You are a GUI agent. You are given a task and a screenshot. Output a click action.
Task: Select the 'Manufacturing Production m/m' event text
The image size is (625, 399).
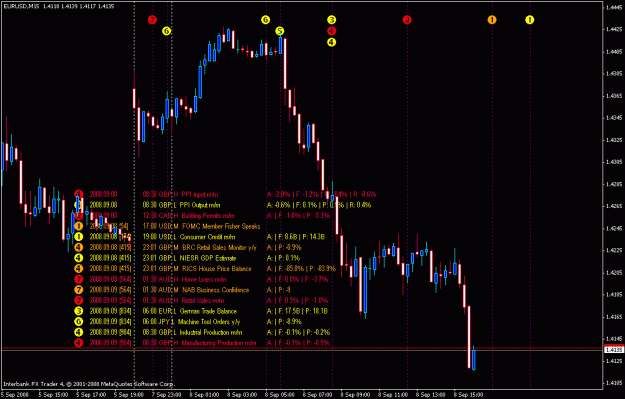219,343
